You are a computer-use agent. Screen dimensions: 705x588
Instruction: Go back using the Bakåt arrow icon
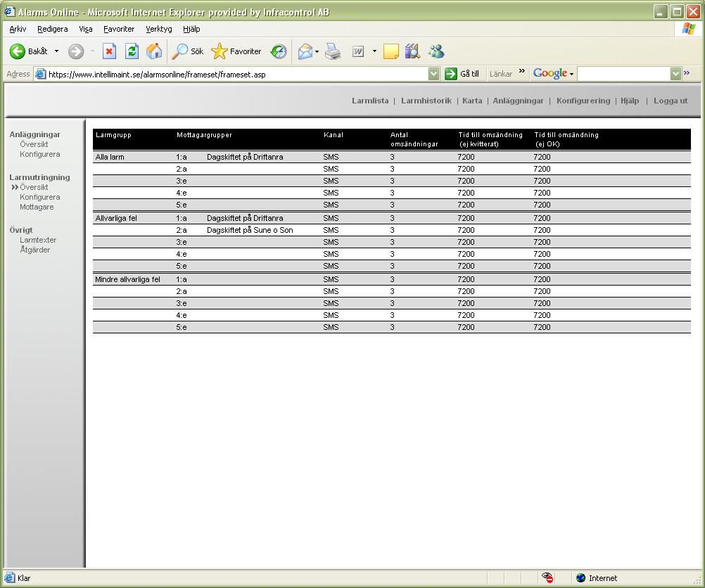pyautogui.click(x=18, y=51)
